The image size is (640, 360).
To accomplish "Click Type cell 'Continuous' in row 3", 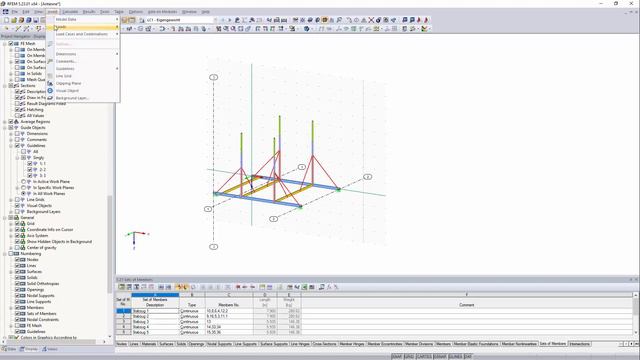I will pos(192,322).
